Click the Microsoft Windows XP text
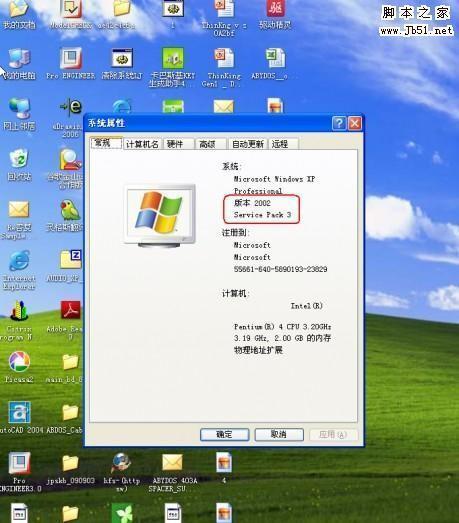The width and height of the screenshot is (459, 523). (x=274, y=179)
